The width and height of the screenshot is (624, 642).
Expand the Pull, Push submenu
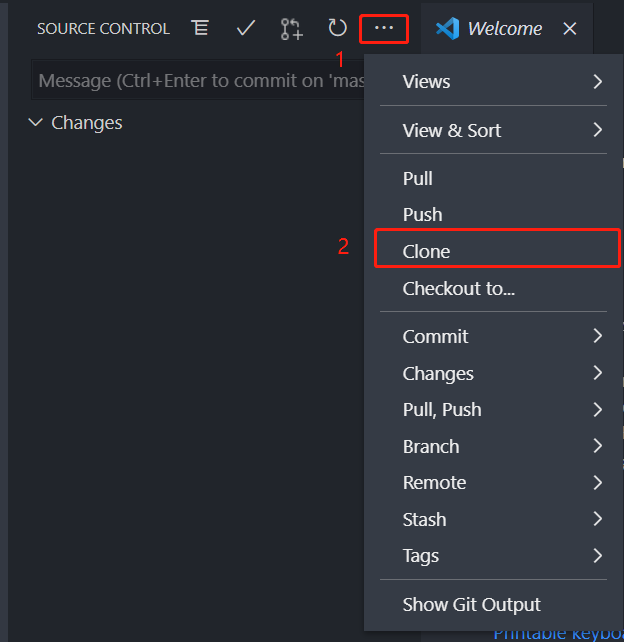click(x=493, y=409)
